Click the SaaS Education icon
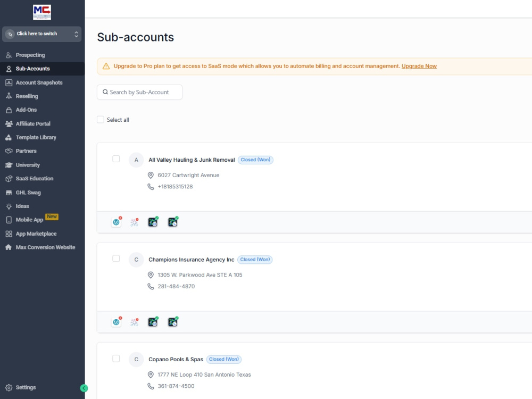532x399 pixels. (x=9, y=178)
